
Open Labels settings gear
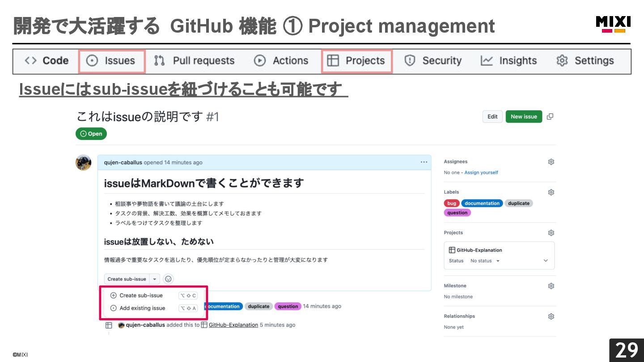click(551, 192)
